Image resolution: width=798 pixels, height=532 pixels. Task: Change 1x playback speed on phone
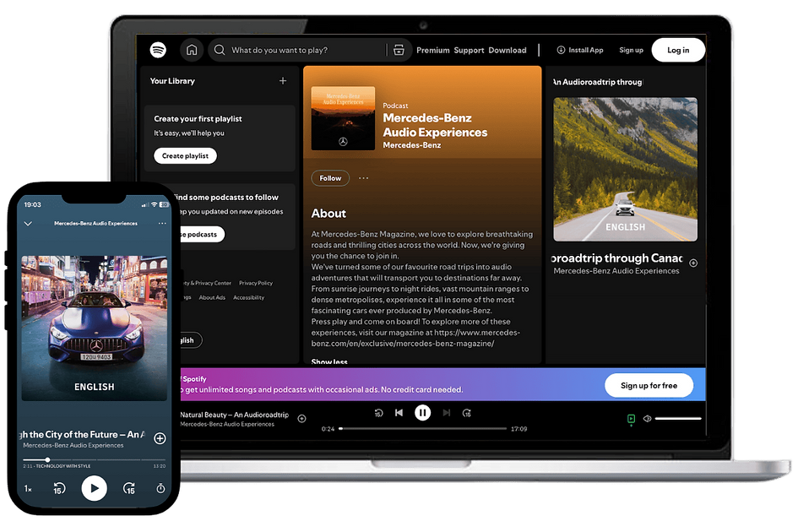pos(28,489)
